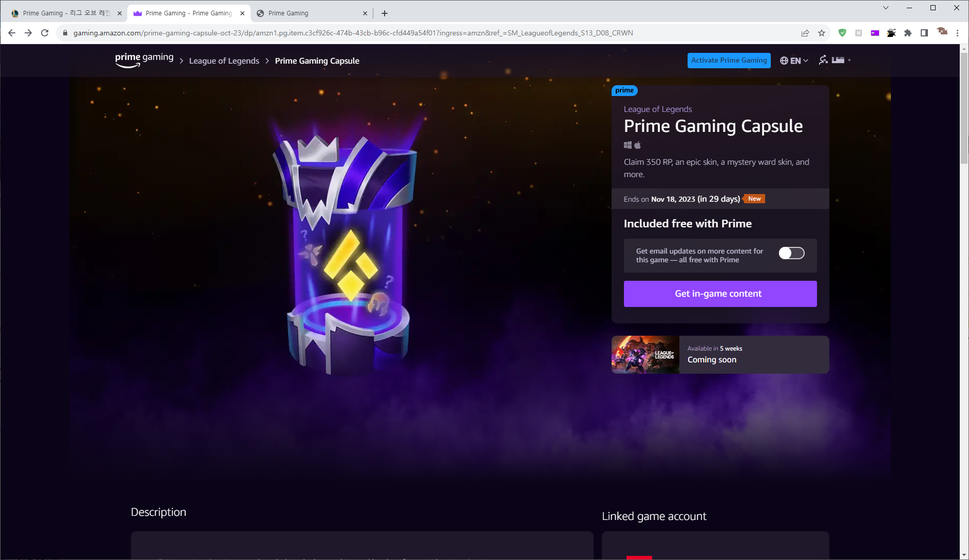
Task: Share this page from the address bar
Action: [x=805, y=33]
